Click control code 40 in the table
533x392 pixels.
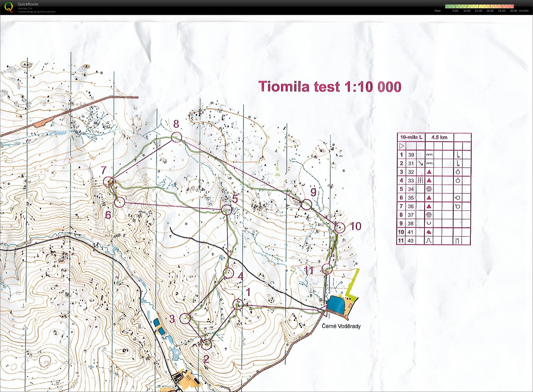[411, 241]
